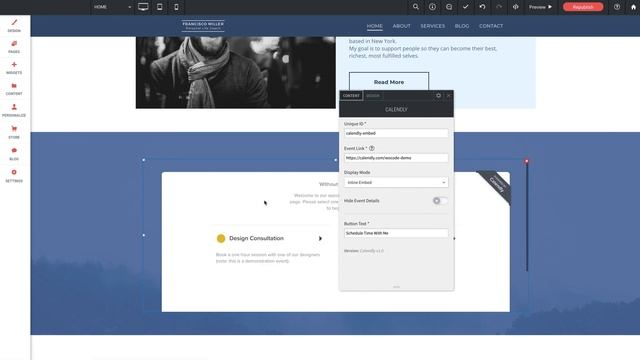Open the Widgets panel
Screen dimensions: 640x360
[x=14, y=68]
